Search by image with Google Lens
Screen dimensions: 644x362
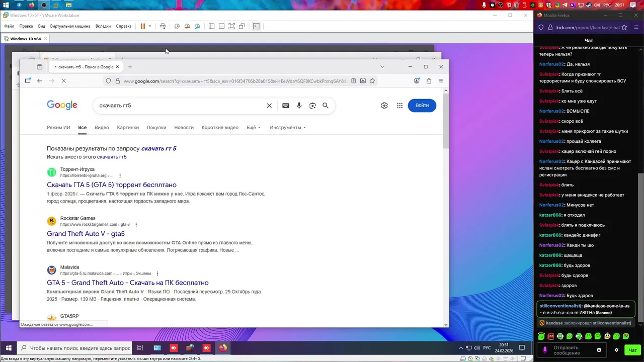click(x=312, y=106)
